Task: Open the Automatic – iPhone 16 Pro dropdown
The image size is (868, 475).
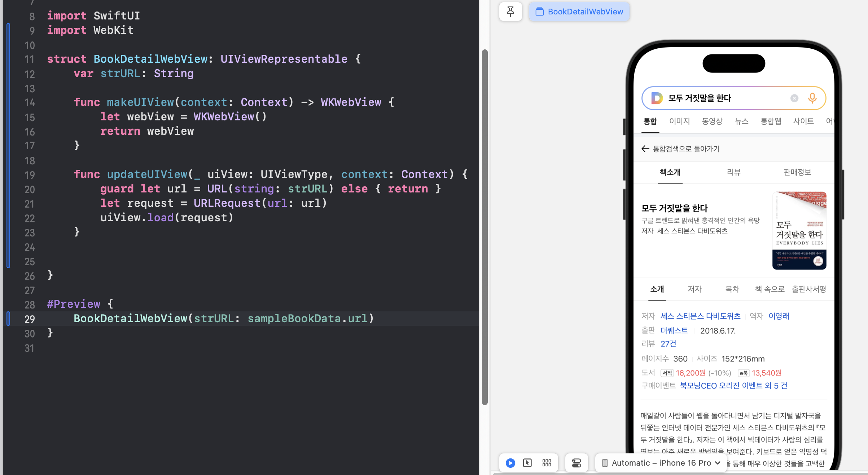Action: pos(662,463)
